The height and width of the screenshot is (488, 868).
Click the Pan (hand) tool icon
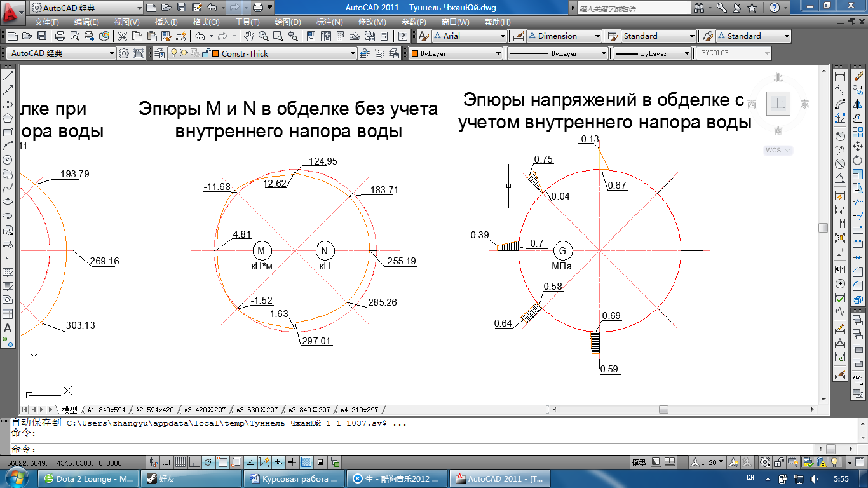(x=249, y=36)
